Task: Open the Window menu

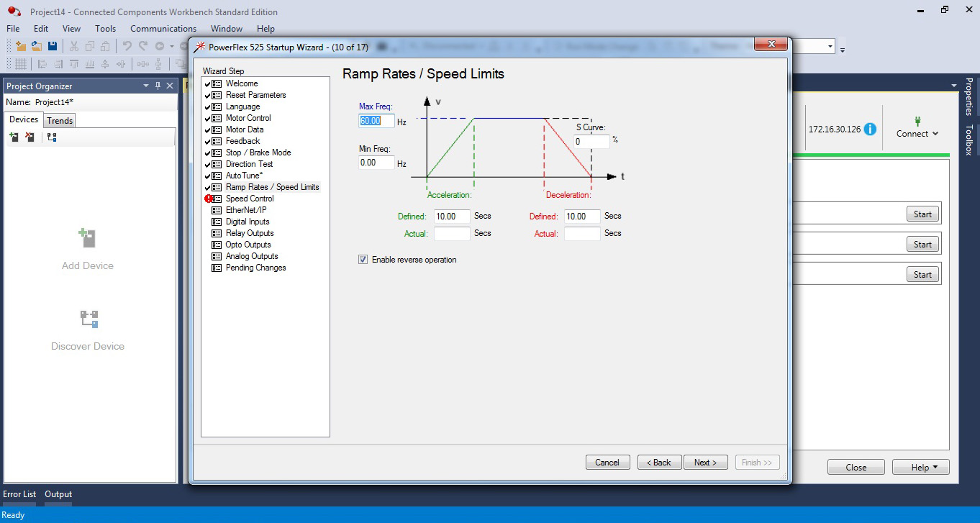Action: pos(227,29)
